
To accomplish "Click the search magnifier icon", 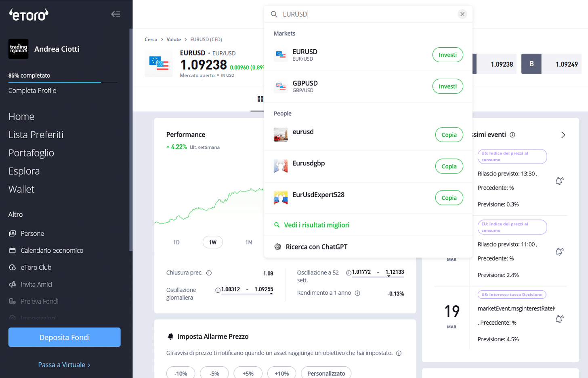I will [274, 14].
